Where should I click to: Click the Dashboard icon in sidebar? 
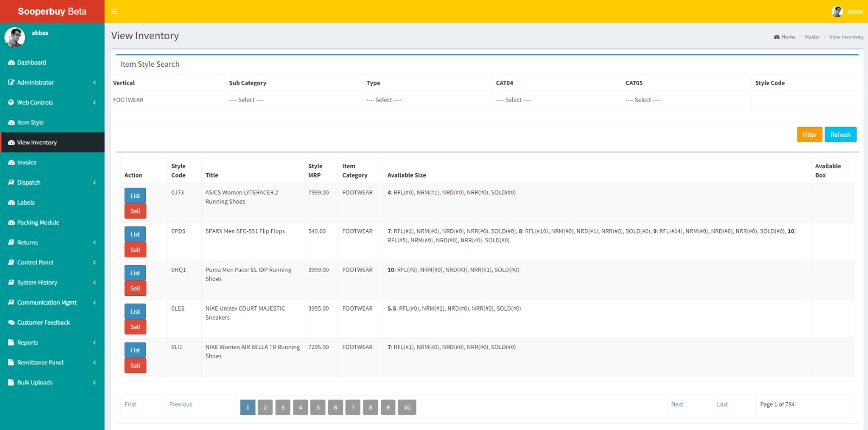click(11, 63)
